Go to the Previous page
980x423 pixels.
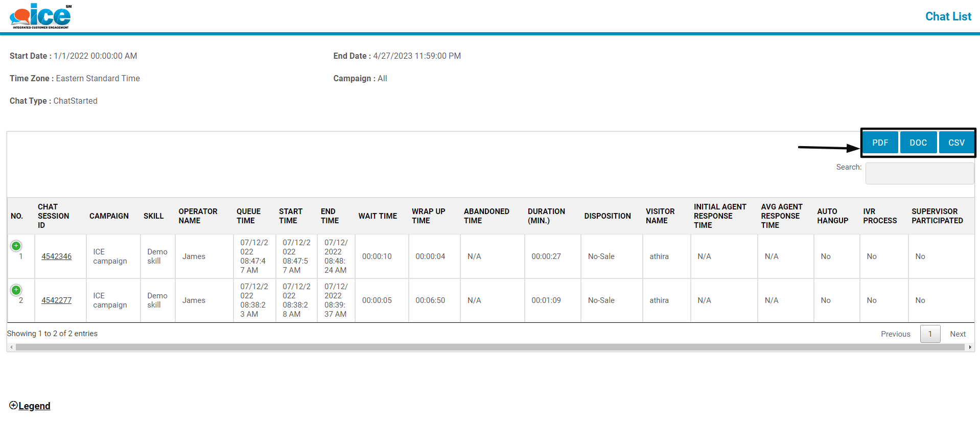tap(895, 334)
